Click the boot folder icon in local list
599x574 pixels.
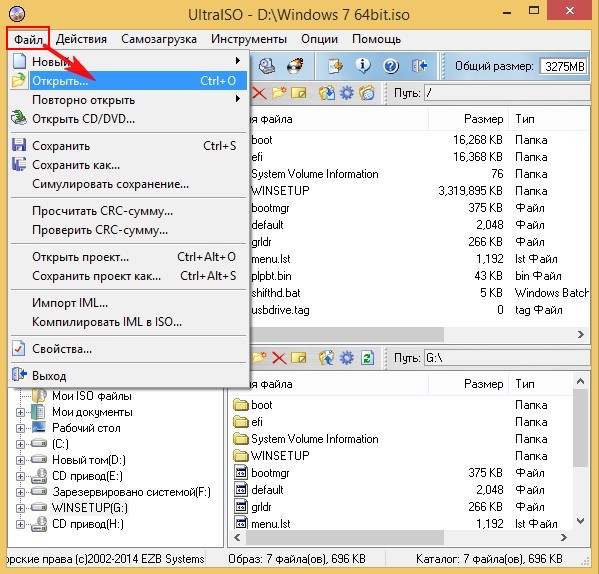tap(241, 404)
